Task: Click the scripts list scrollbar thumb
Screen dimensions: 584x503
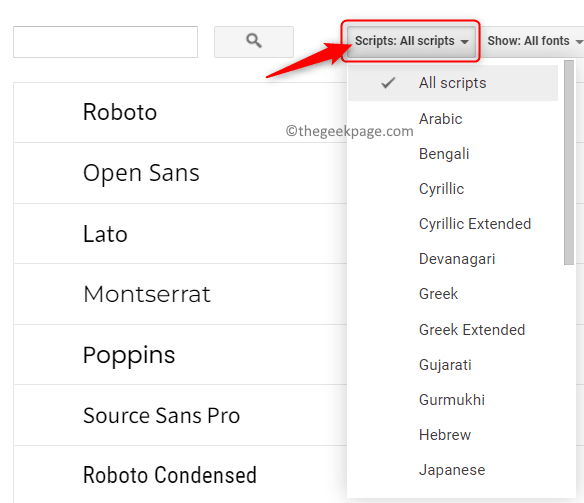Action: [x=569, y=163]
